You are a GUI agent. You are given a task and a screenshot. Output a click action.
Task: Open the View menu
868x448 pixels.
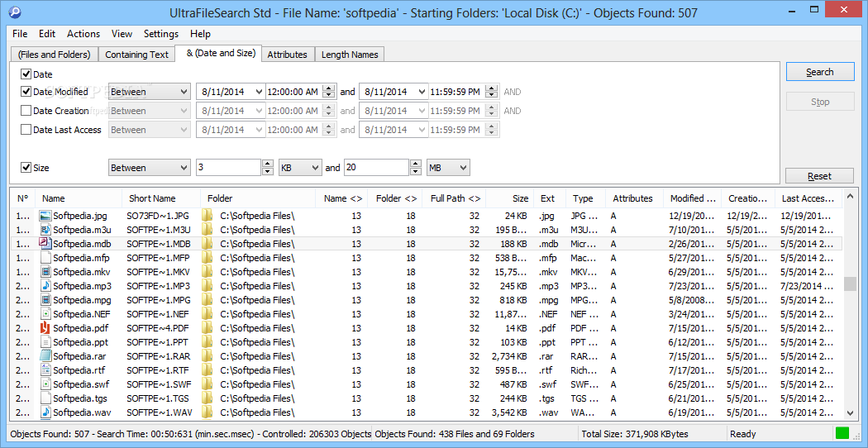(122, 34)
